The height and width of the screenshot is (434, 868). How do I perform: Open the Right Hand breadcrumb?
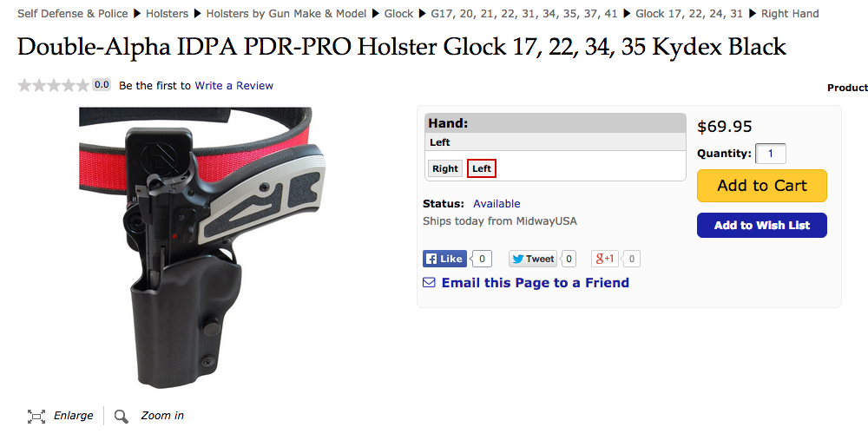coord(790,13)
